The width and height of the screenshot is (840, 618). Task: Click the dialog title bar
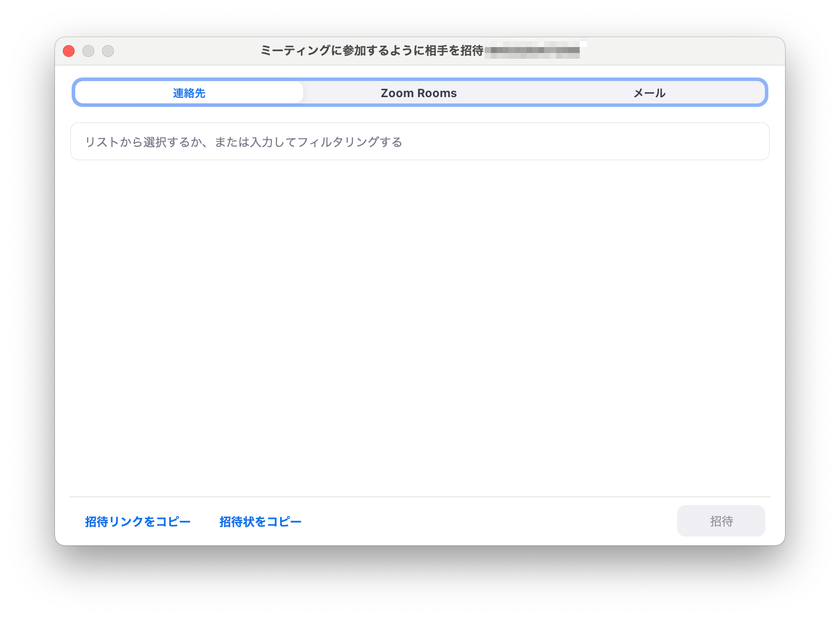420,51
